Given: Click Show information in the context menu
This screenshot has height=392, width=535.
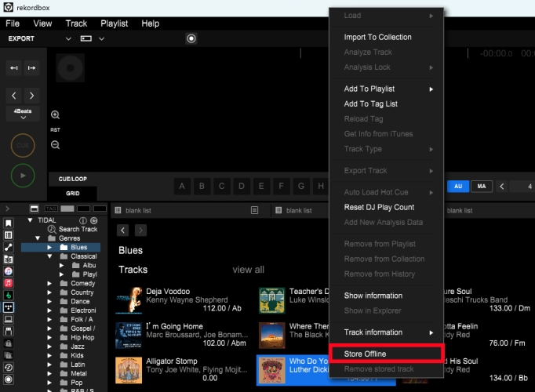Looking at the screenshot, I should click(x=387, y=296).
